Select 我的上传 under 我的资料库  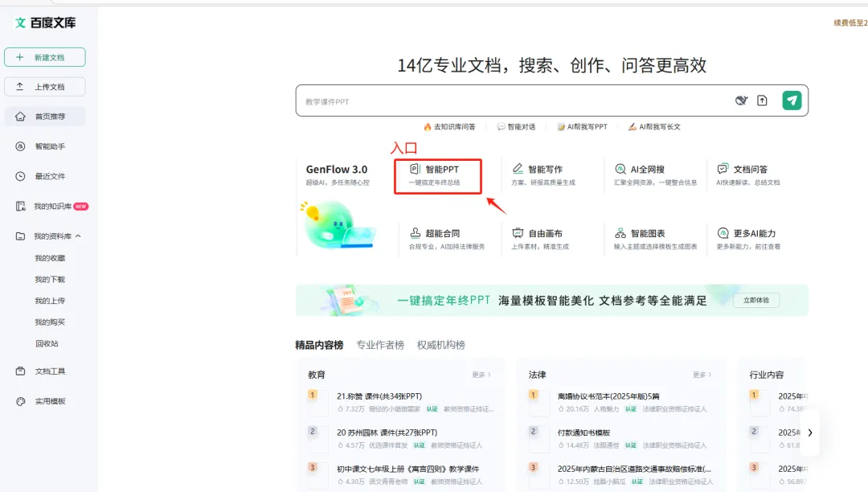tap(50, 301)
